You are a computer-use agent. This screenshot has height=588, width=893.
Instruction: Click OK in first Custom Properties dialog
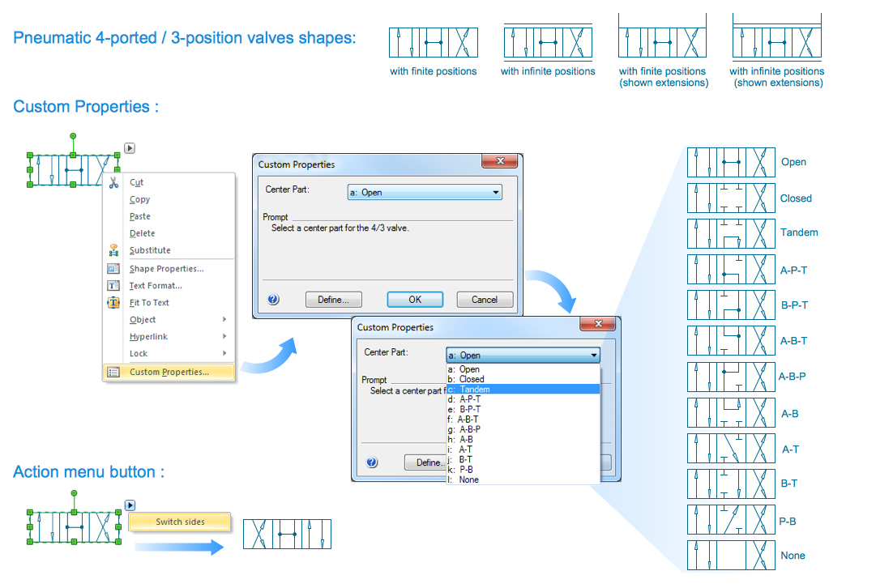[415, 300]
